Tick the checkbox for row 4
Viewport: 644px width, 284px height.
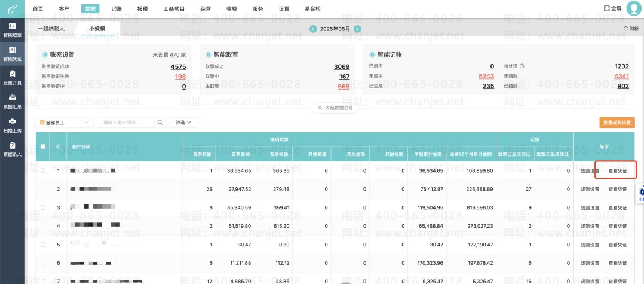(x=43, y=226)
